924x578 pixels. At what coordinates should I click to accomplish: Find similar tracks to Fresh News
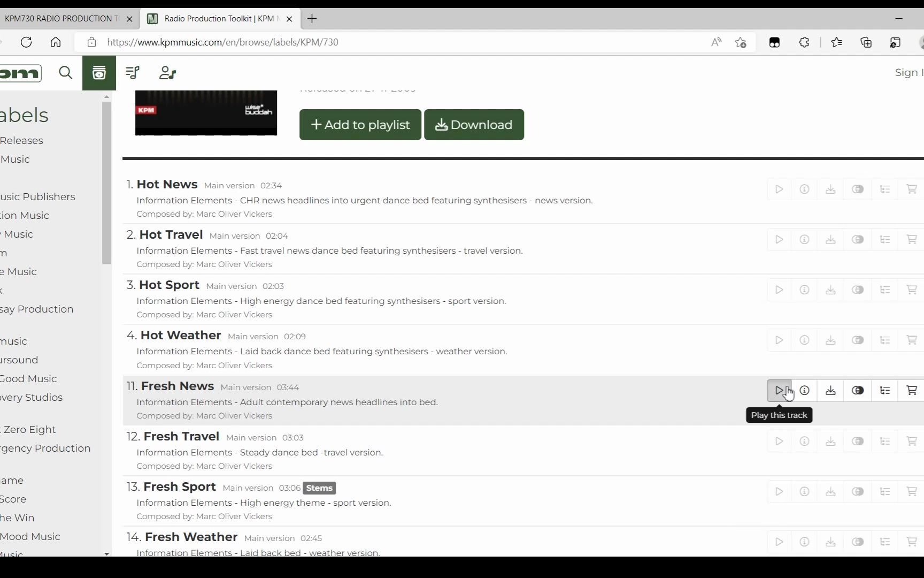pyautogui.click(x=858, y=390)
